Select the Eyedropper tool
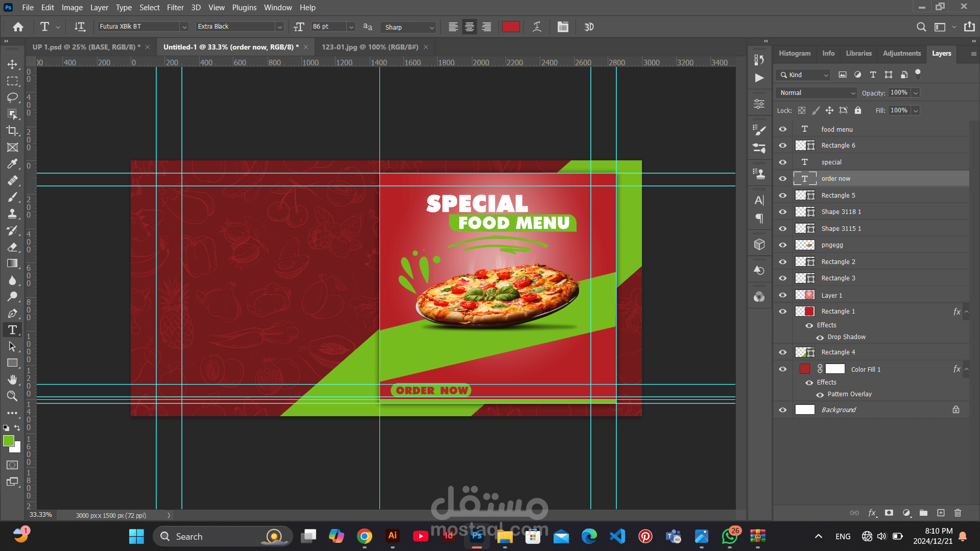 click(12, 164)
